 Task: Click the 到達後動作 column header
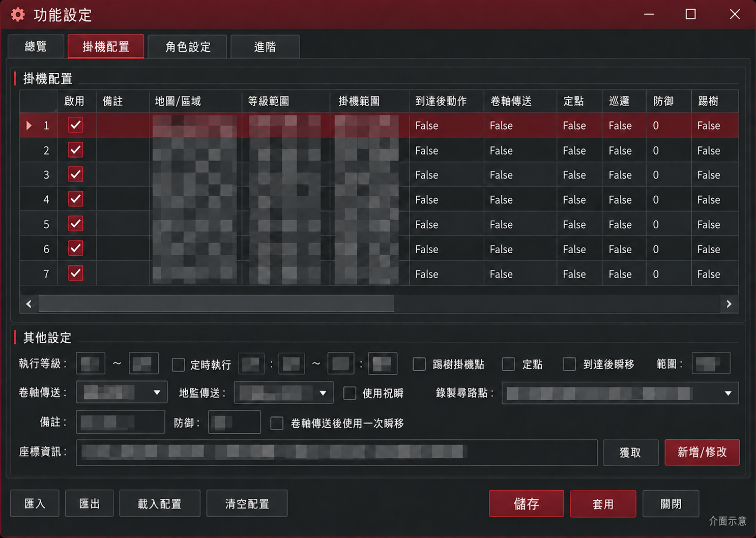point(446,101)
